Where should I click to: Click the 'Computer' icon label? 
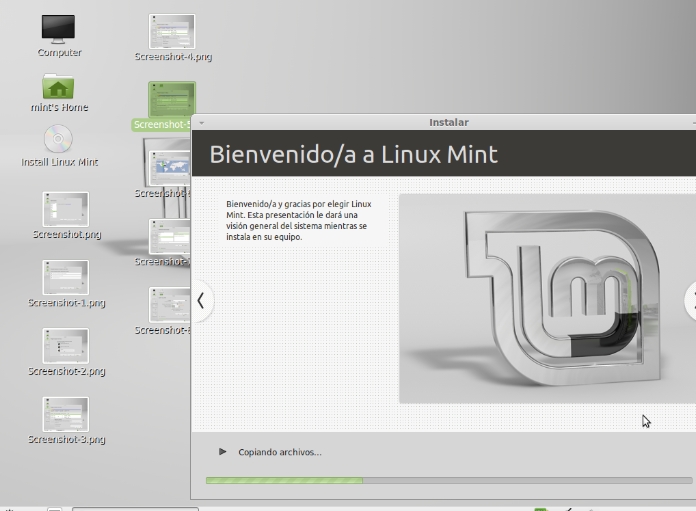(x=59, y=52)
